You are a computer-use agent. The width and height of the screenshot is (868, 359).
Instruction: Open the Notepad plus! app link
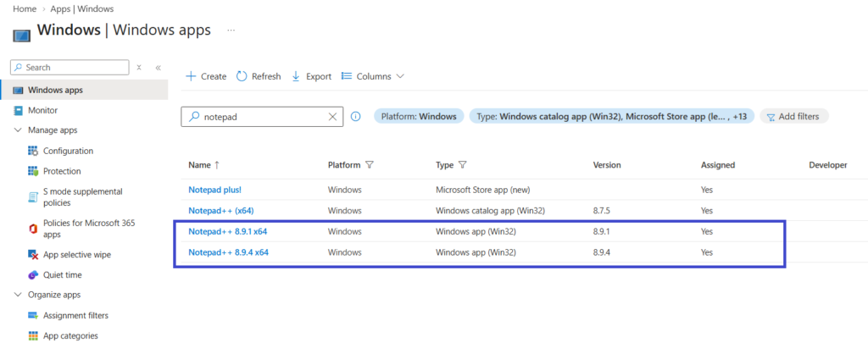click(x=214, y=190)
